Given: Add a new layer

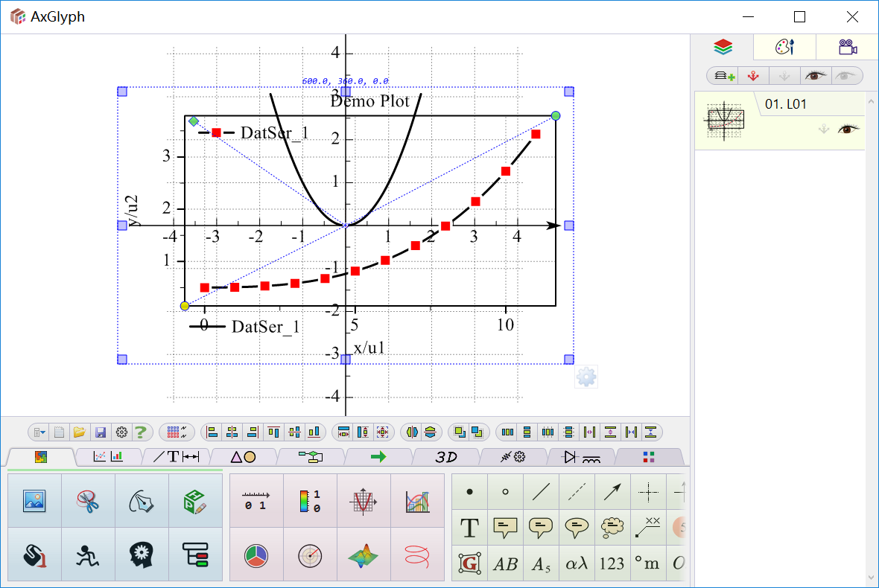Looking at the screenshot, I should click(x=724, y=76).
